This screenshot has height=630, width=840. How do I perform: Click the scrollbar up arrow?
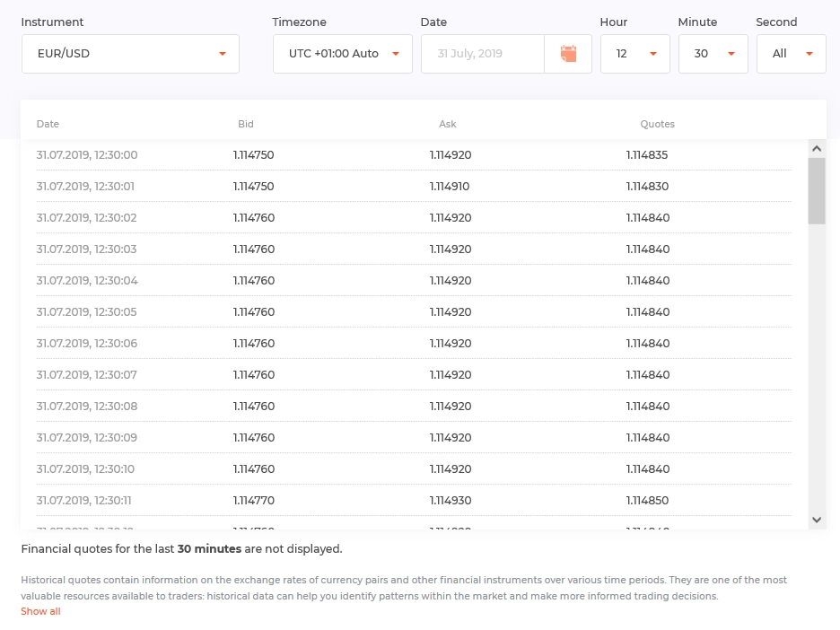(x=817, y=148)
